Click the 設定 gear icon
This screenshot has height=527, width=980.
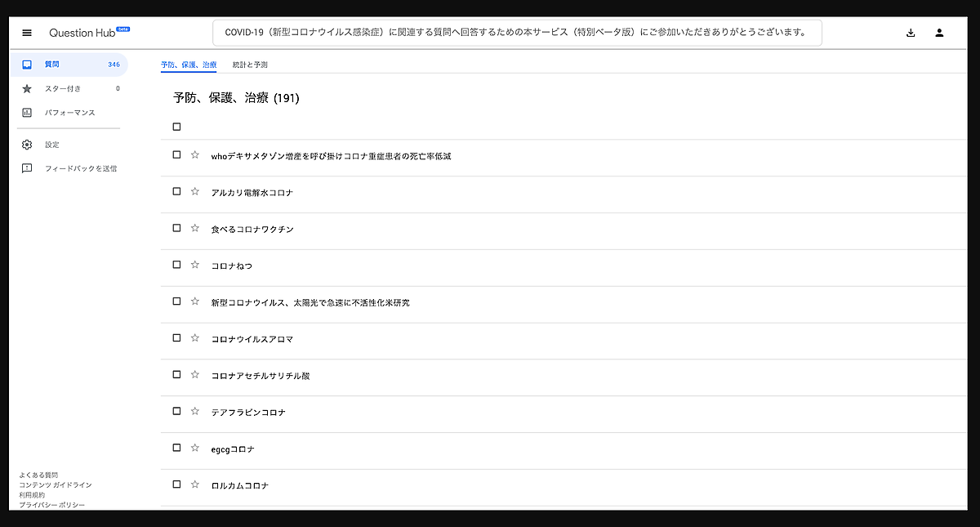[x=27, y=145]
